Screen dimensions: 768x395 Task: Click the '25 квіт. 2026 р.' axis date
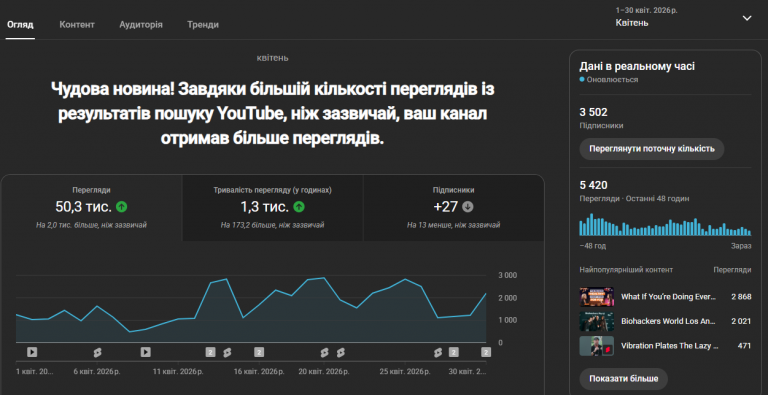click(405, 372)
